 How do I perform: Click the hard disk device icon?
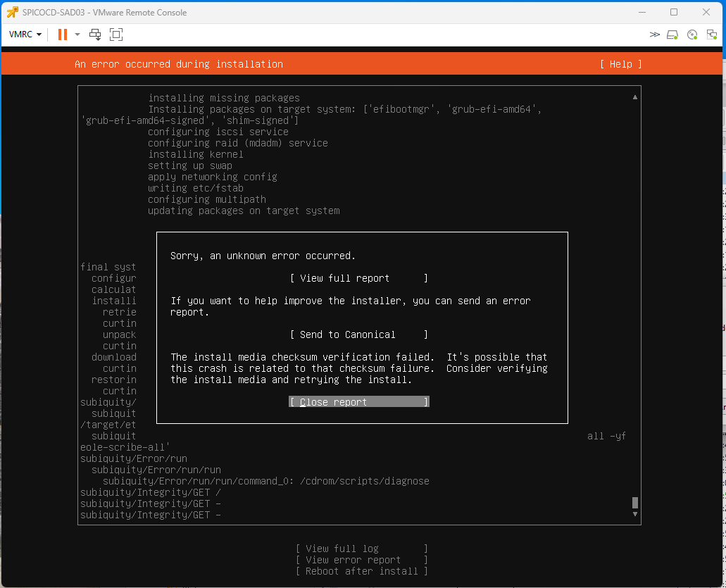pos(672,35)
